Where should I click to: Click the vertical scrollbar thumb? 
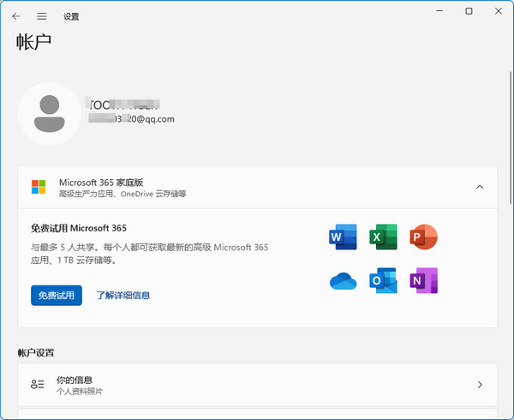point(510,138)
